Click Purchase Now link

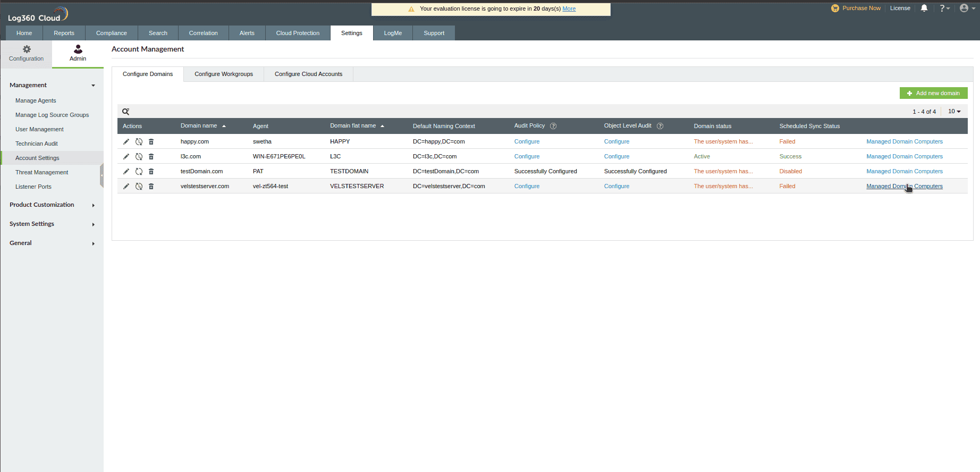856,8
